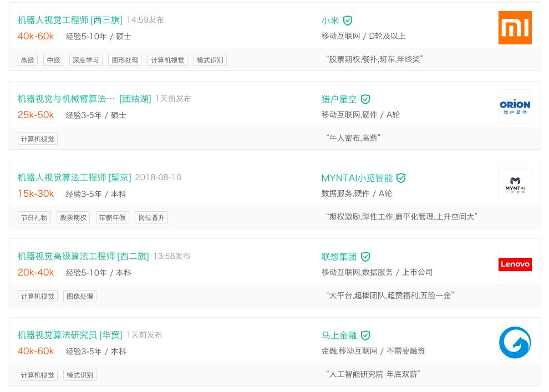This screenshot has height=392, width=549.
Task: Click the “期权激励,弹性工作” benefits quote
Action: pos(401,217)
